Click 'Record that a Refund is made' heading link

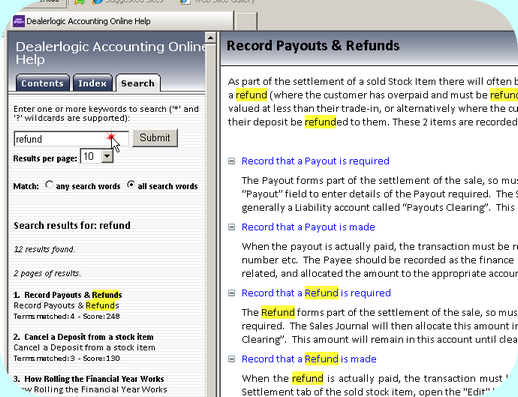pyautogui.click(x=309, y=359)
